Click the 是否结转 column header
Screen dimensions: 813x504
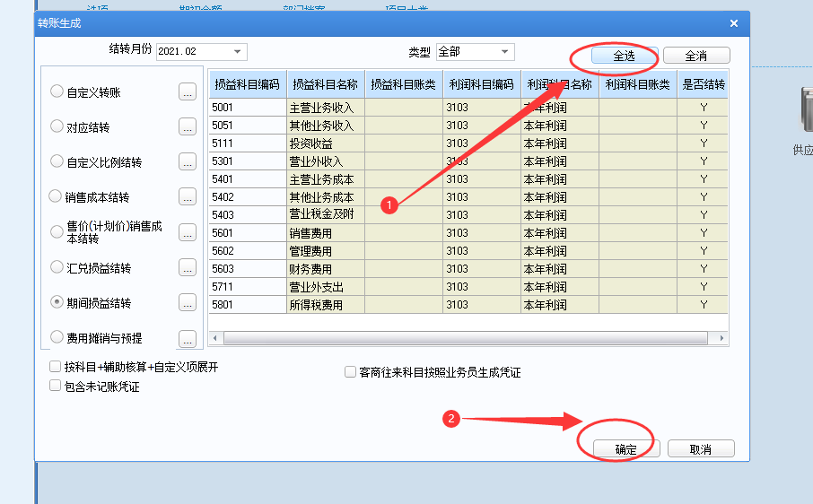704,84
